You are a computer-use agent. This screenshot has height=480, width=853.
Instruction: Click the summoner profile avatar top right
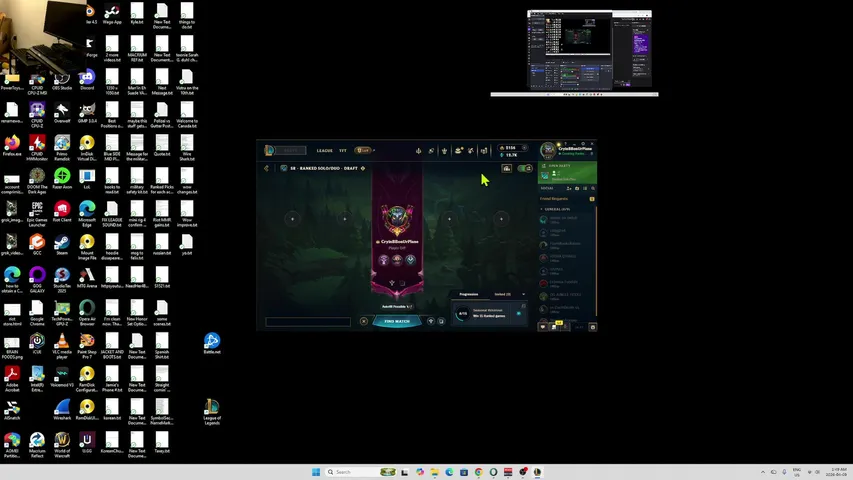(548, 150)
